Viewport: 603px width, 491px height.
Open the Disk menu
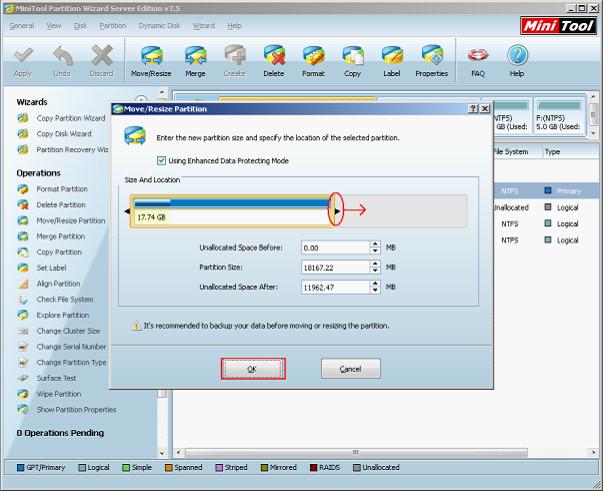click(x=80, y=26)
